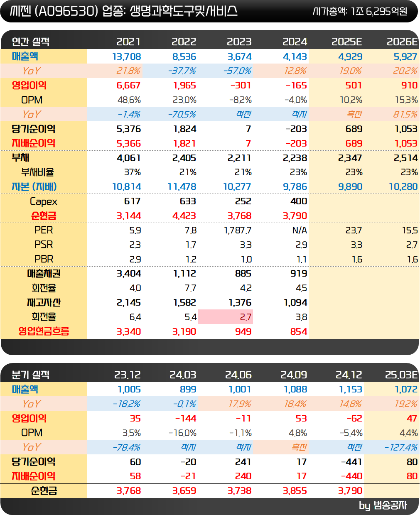Click the 24.03 quarterly operating profit -144
Viewport: 420px width, 515px height.
(186, 419)
